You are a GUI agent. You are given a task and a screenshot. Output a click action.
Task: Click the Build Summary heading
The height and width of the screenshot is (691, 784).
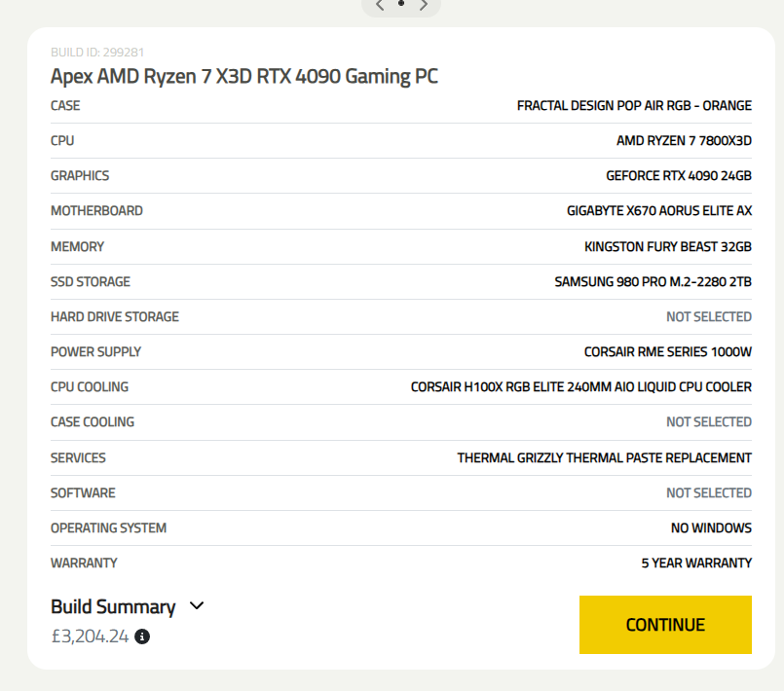[x=113, y=606]
